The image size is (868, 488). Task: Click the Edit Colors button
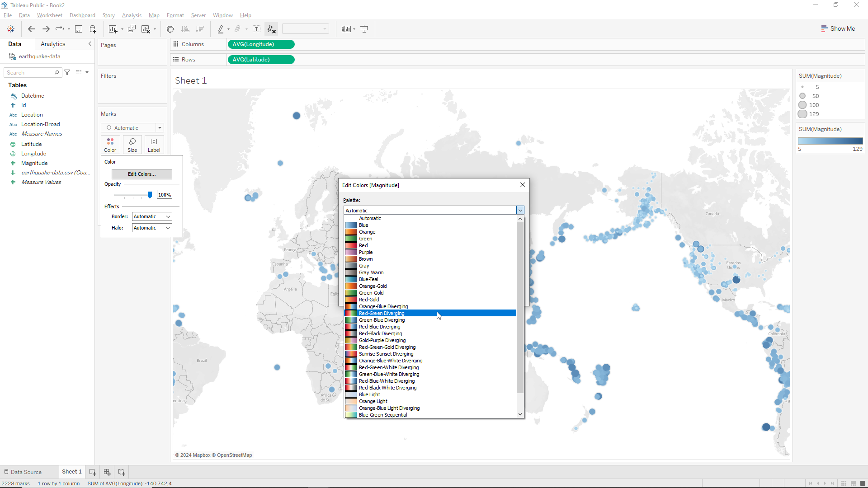[142, 174]
